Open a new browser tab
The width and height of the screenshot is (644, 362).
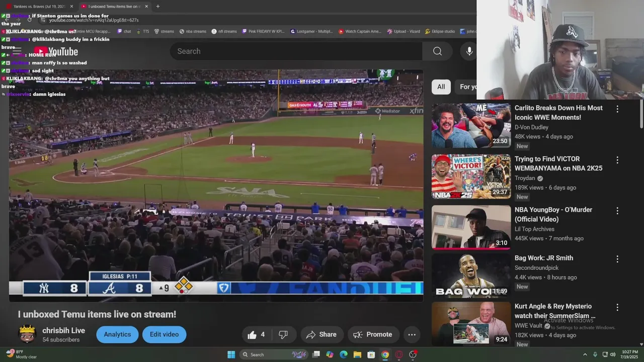click(158, 7)
